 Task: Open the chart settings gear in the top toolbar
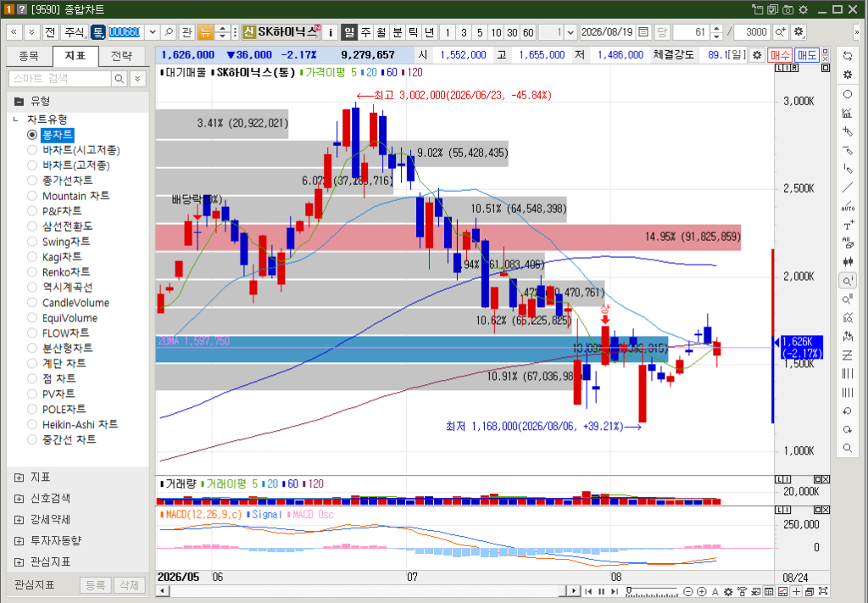(x=798, y=32)
